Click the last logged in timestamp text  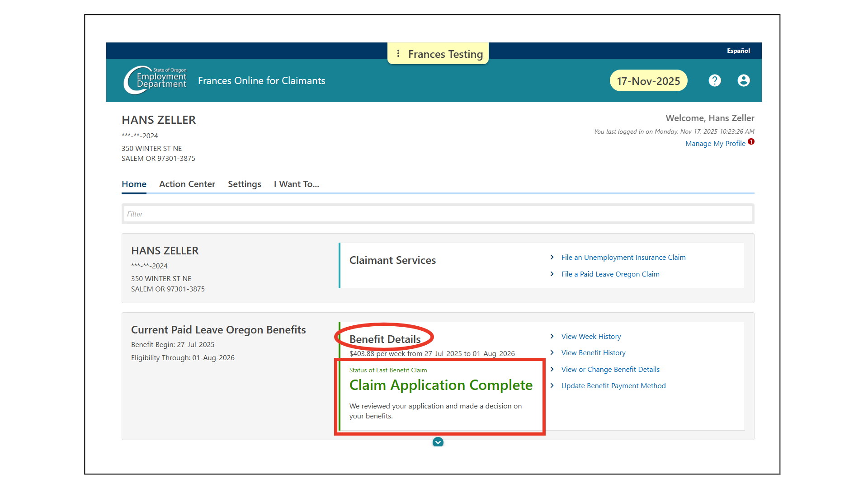tap(674, 131)
